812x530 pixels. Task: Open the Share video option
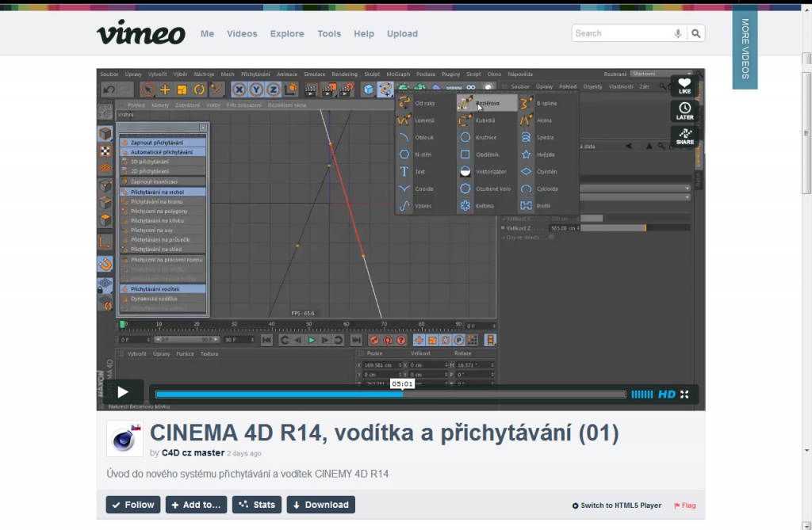pos(684,136)
